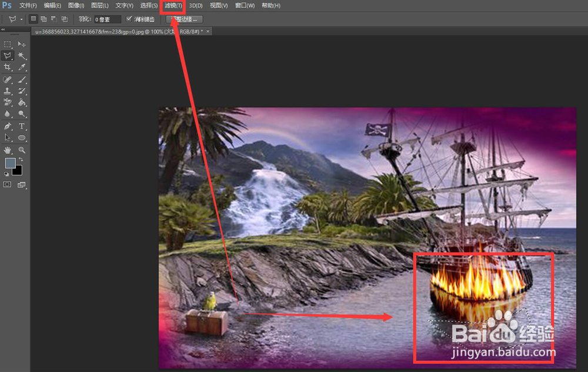Image resolution: width=588 pixels, height=372 pixels.
Task: Choose Subtract from Selection mode
Action: 54,19
